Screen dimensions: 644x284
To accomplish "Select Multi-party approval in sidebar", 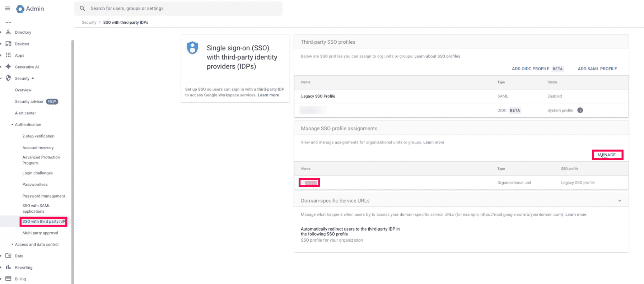I will [x=40, y=233].
